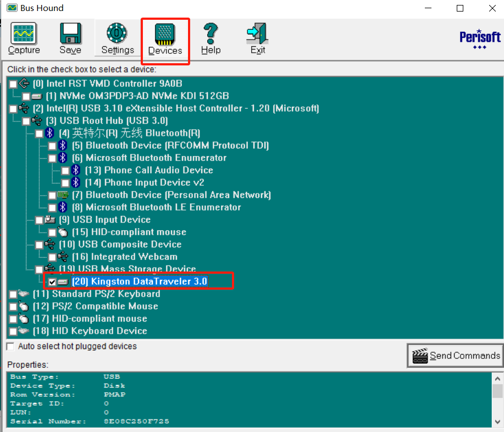Click the USB Composite Device icon

click(x=50, y=244)
